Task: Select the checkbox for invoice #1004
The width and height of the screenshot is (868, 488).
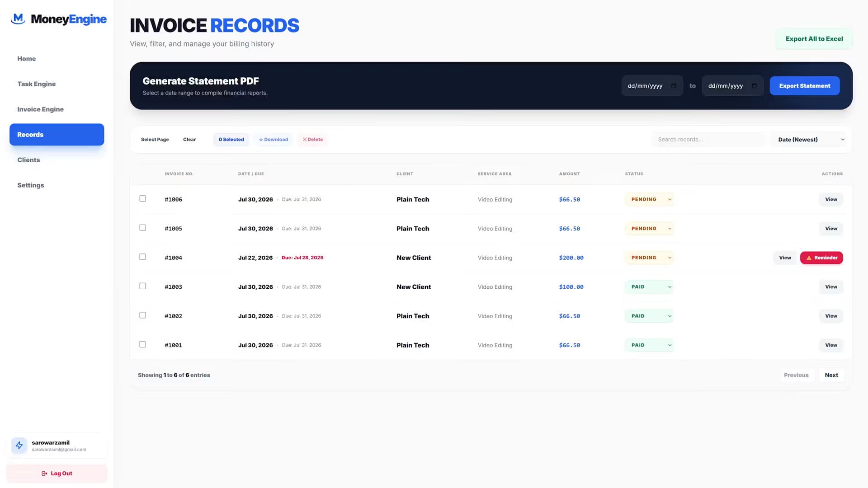Action: click(x=142, y=257)
